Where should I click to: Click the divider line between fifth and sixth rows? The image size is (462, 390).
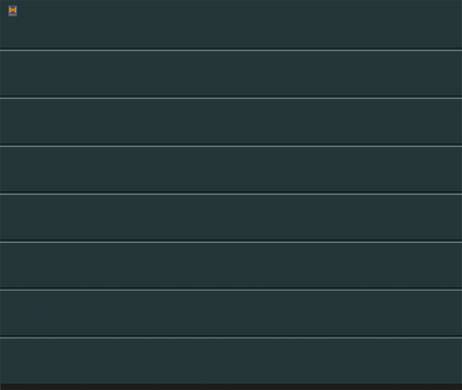coord(231,242)
